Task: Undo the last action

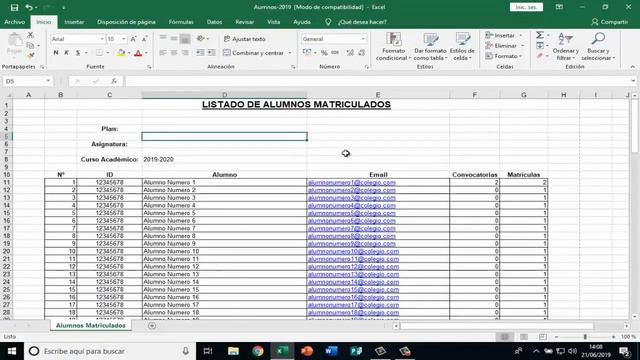Action: pyautogui.click(x=29, y=7)
